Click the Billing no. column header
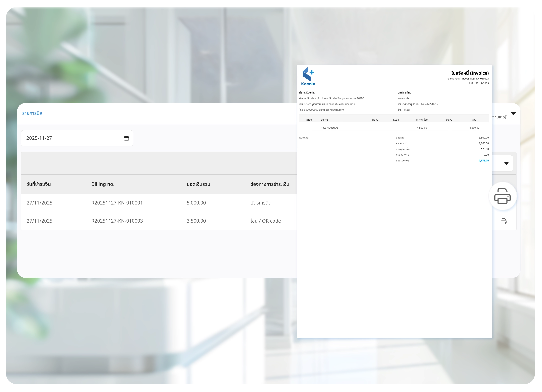Image resolution: width=542 pixels, height=392 pixels. (103, 184)
